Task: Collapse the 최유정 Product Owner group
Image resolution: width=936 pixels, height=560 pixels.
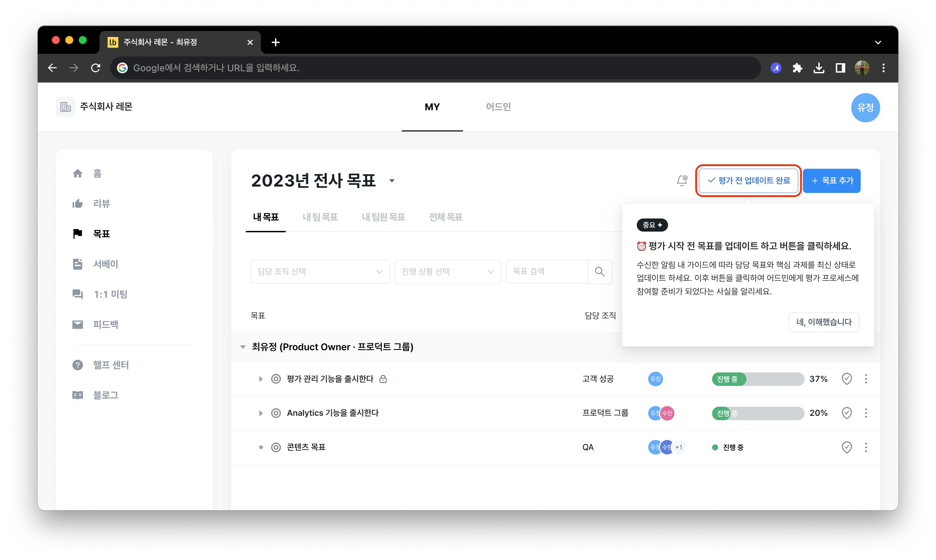Action: (x=243, y=347)
